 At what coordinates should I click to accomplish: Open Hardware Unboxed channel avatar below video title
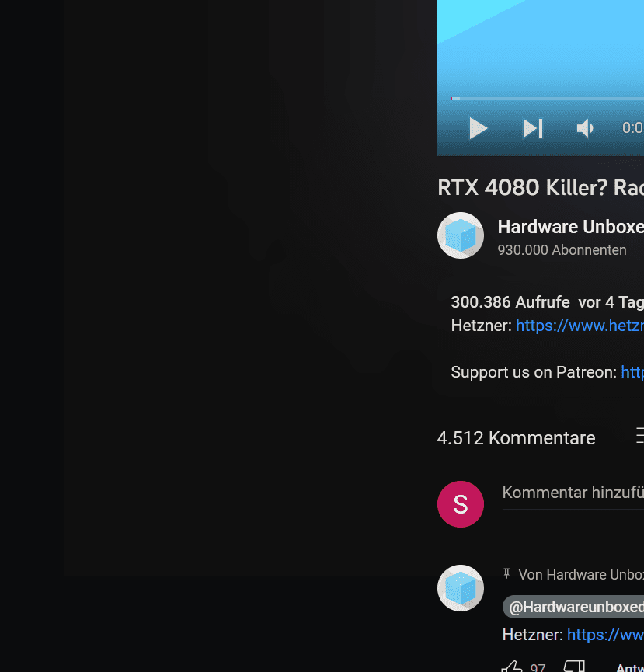click(x=461, y=235)
